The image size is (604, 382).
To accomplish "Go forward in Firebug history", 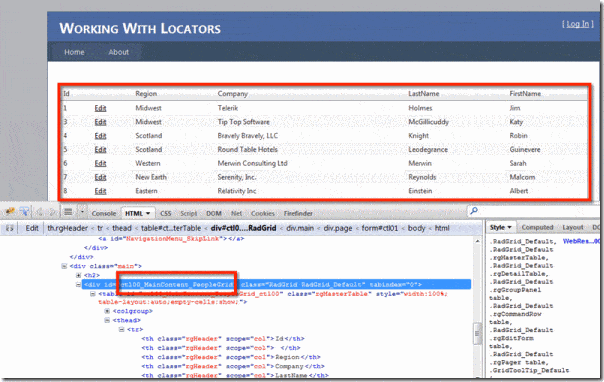I will tap(52, 212).
